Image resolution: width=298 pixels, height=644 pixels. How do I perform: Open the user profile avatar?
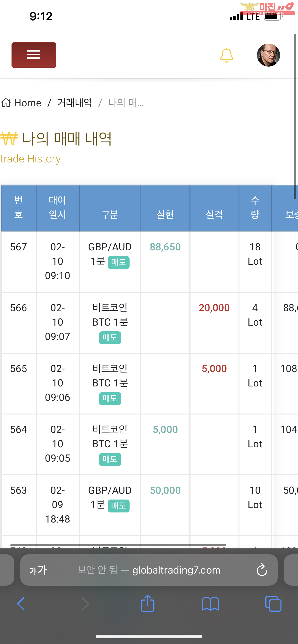tap(268, 55)
